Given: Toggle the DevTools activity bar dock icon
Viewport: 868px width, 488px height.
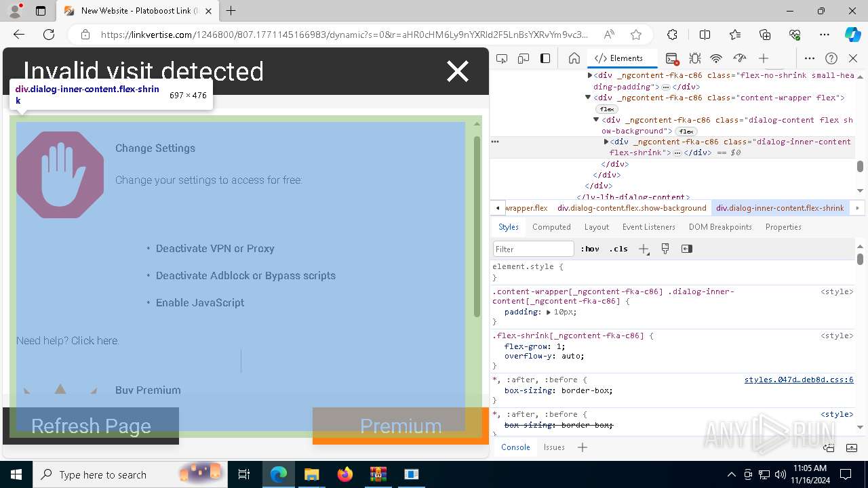Looking at the screenshot, I should point(545,58).
